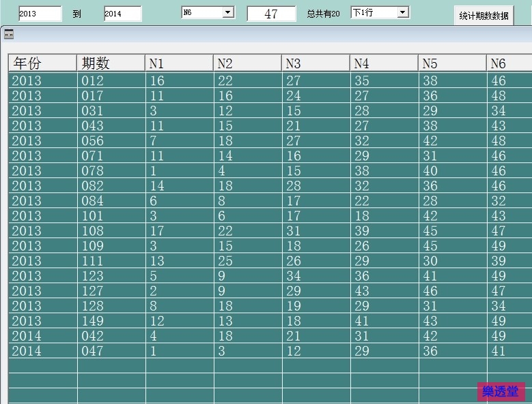The height and width of the screenshot is (404, 532).
Task: Click the number field showing 47
Action: click(271, 14)
